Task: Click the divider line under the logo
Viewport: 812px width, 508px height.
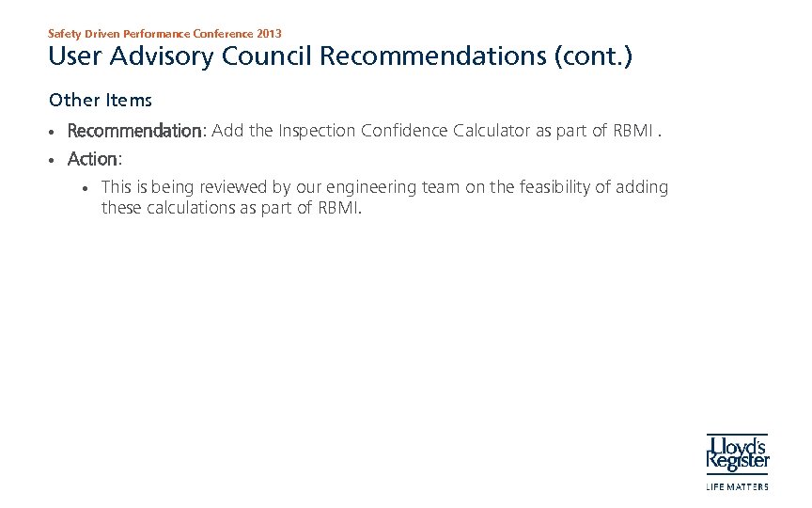Action: point(738,475)
